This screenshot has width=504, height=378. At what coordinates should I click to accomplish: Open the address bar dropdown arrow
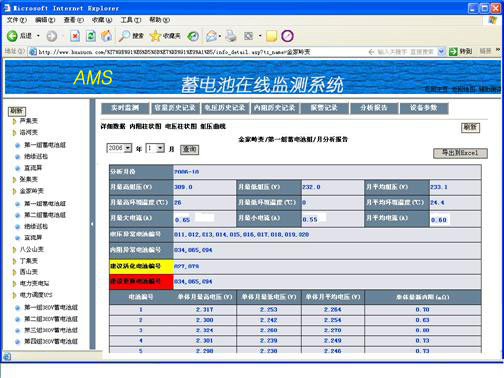coord(441,51)
